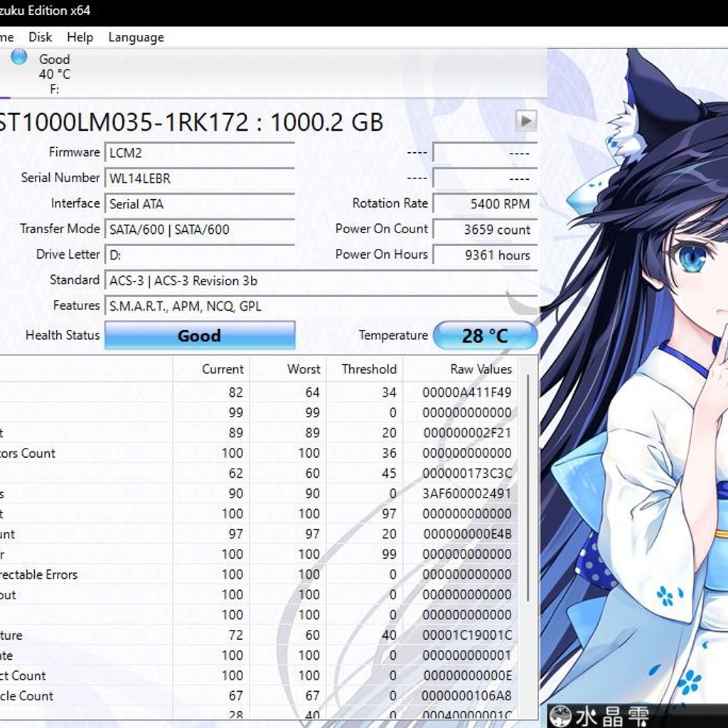The image size is (728, 728).
Task: Select the Good 40 °C F: disk tab
Action: point(42,73)
